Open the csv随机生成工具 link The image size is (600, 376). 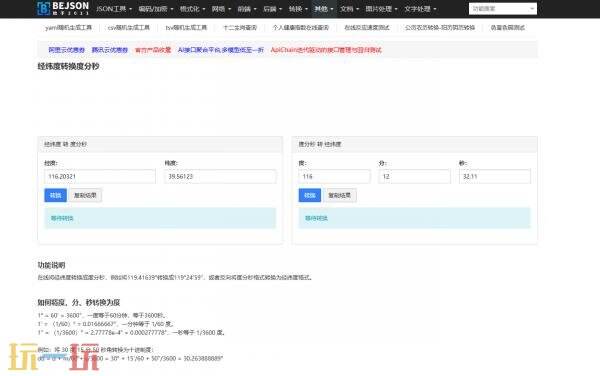(x=129, y=28)
